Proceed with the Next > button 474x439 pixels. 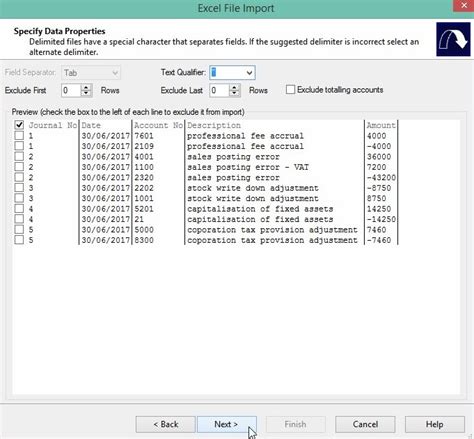pos(226,424)
